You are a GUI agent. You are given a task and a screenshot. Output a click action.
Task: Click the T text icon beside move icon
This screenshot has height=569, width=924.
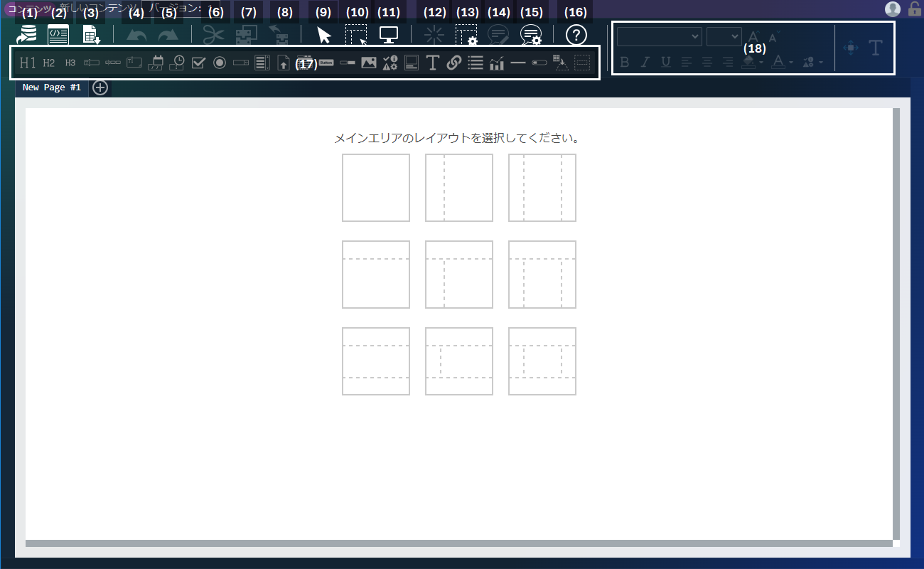876,48
